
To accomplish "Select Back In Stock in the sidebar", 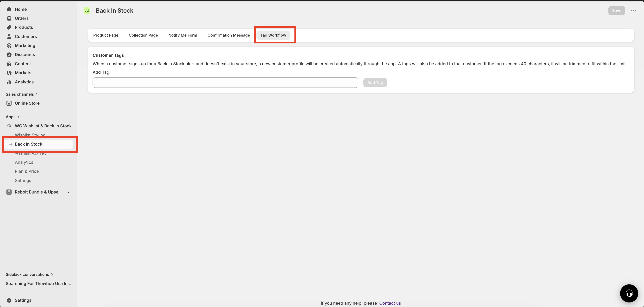I will (39, 144).
